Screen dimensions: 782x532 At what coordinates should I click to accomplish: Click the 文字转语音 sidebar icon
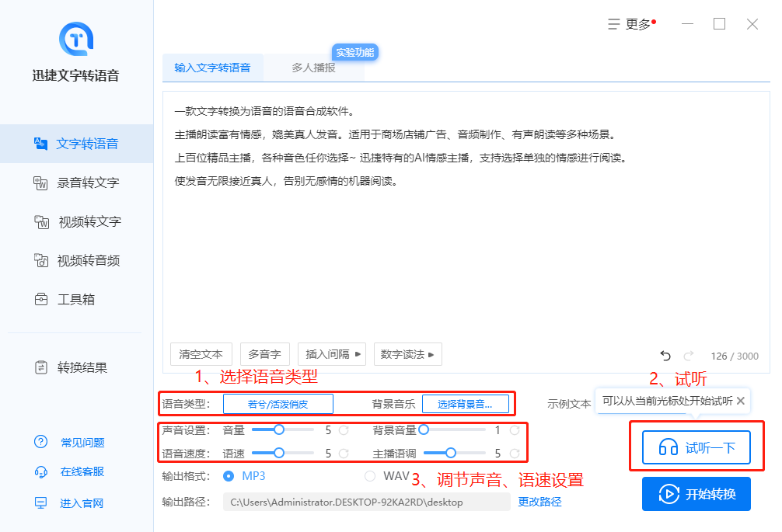pyautogui.click(x=40, y=144)
